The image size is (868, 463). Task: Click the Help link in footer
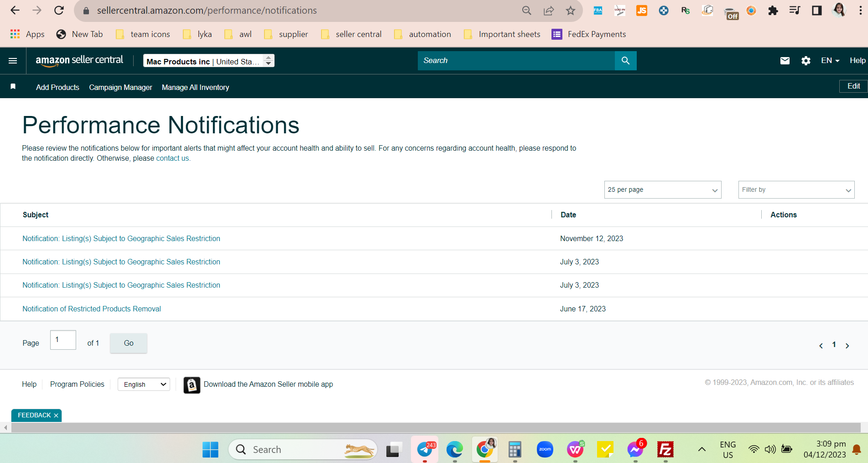[29, 384]
